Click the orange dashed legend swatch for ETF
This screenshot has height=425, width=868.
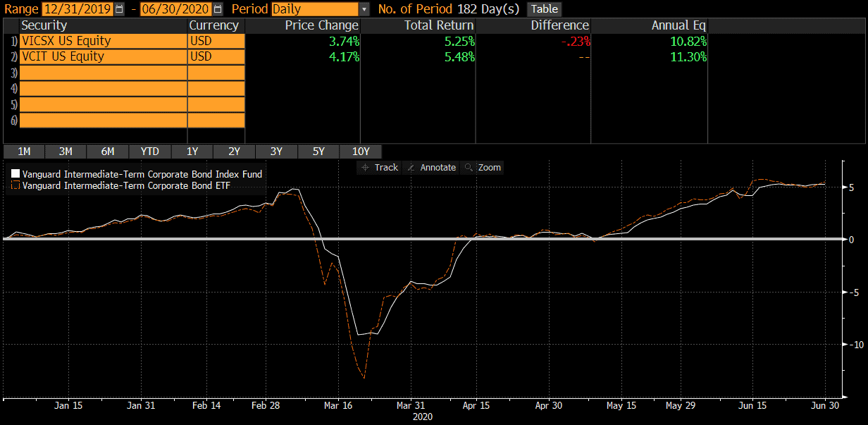(15, 186)
